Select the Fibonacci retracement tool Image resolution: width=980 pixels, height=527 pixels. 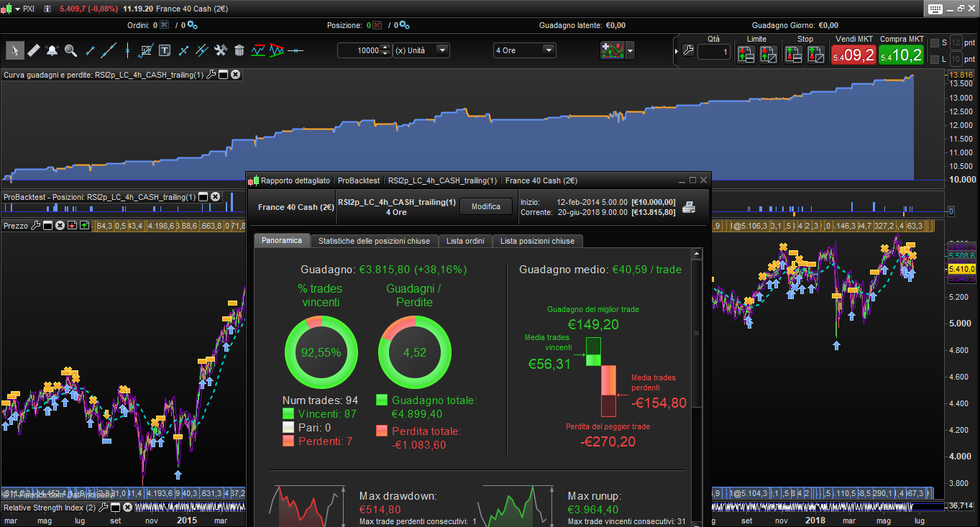coord(146,50)
